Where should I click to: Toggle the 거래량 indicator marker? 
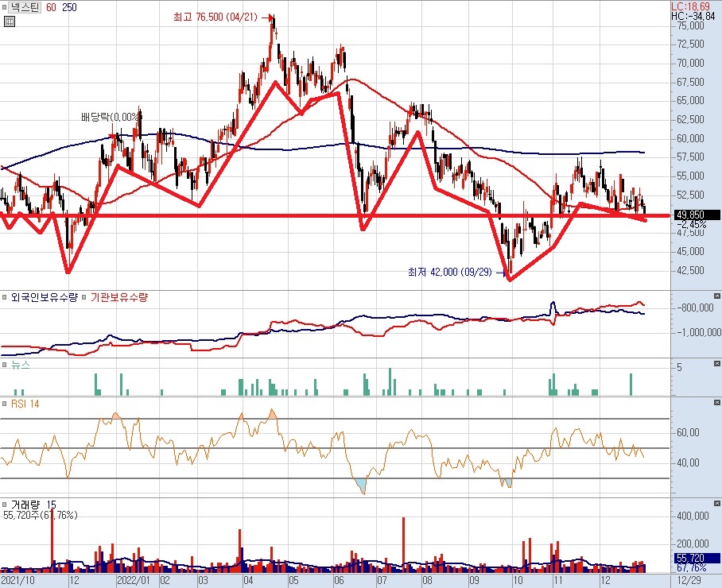[4, 505]
